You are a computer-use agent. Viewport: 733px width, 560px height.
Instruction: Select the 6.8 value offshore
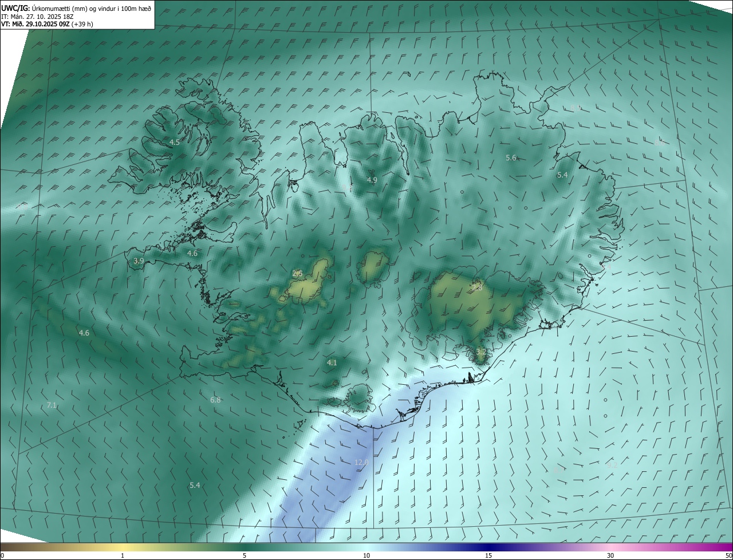click(x=215, y=400)
